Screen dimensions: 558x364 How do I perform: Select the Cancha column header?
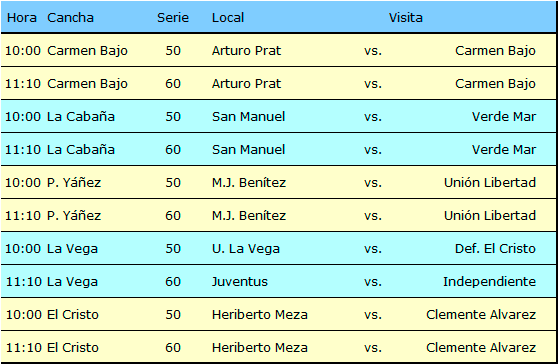point(70,17)
